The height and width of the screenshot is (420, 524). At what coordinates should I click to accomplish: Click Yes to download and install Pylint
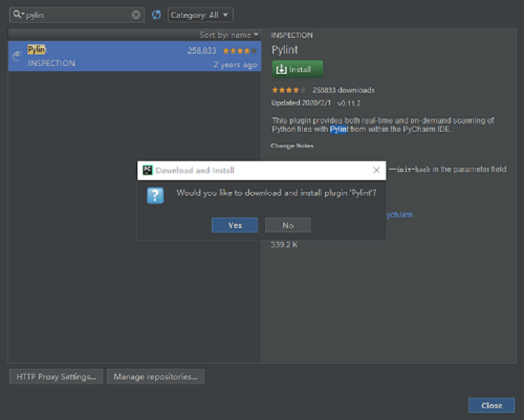(234, 225)
